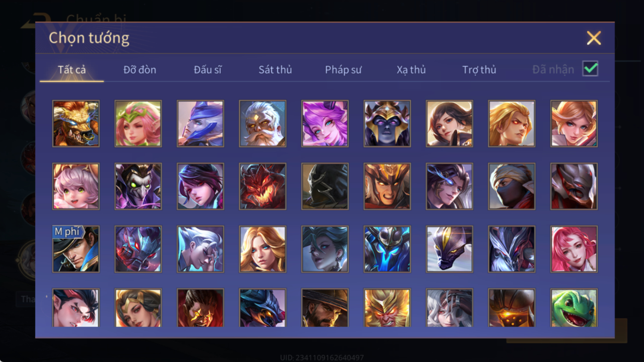Image resolution: width=644 pixels, height=362 pixels.
Task: Show the 'Pháp sư' hero category
Action: [x=343, y=70]
